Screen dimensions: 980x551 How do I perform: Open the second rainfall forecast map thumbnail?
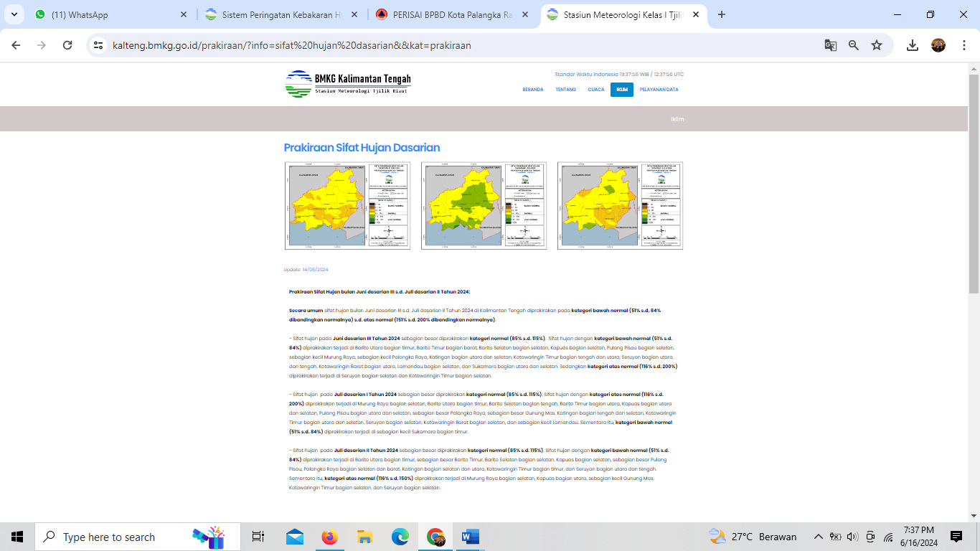[484, 206]
